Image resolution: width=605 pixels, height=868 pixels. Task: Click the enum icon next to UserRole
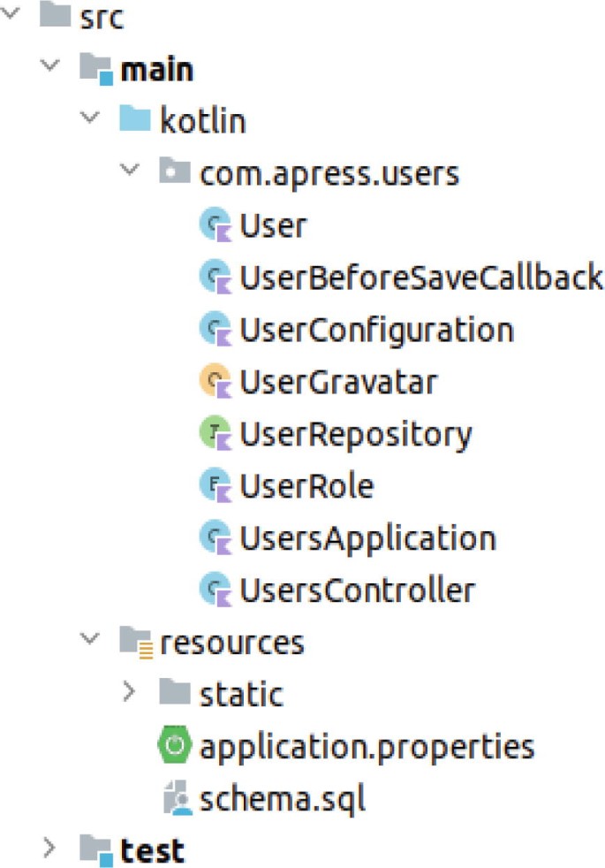(x=216, y=486)
